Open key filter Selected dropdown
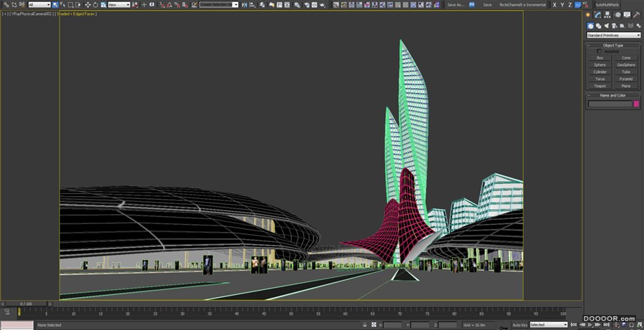The image size is (644, 330). (x=548, y=325)
